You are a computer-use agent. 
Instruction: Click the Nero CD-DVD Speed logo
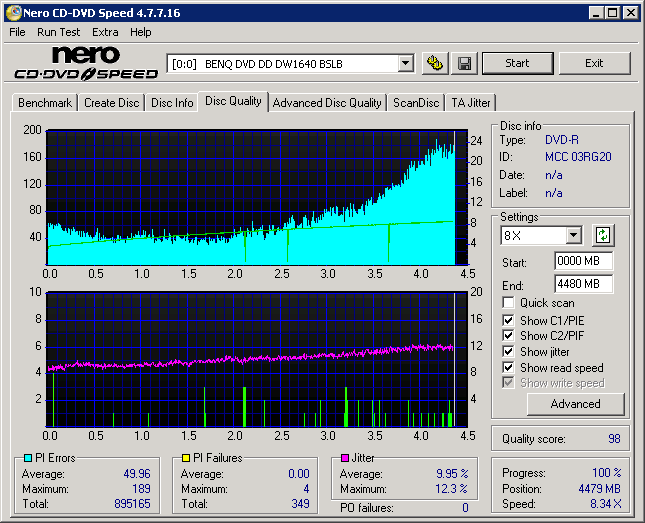pos(85,63)
